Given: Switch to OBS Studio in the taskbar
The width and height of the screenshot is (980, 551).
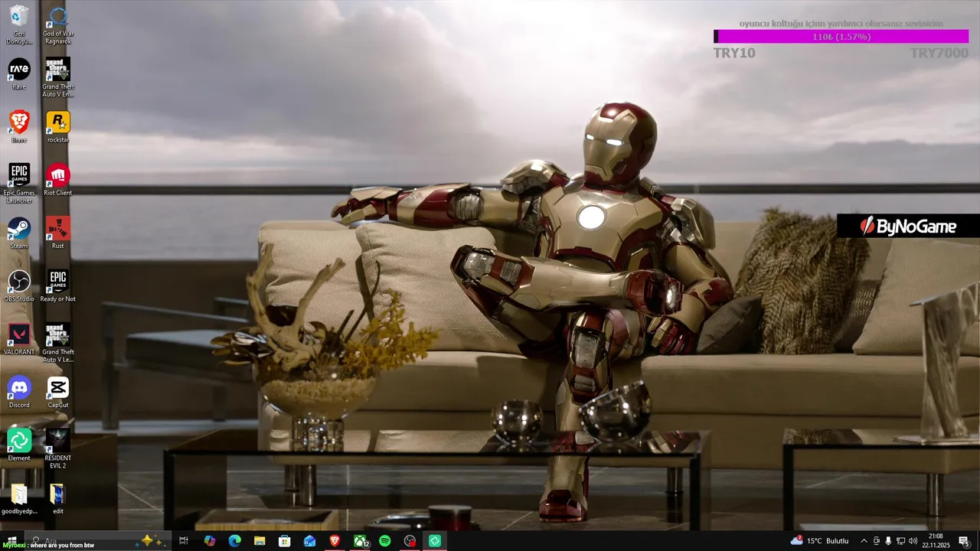Looking at the screenshot, I should [x=410, y=541].
